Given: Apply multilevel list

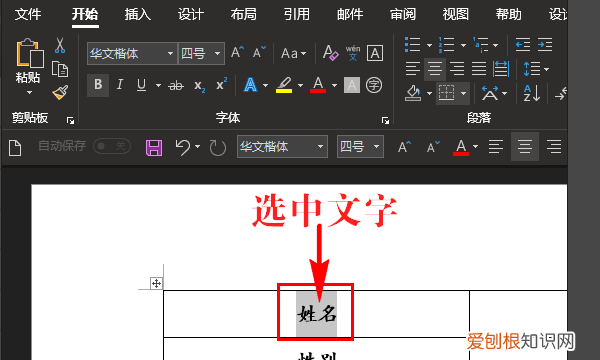Looking at the screenshot, I should coord(481,45).
